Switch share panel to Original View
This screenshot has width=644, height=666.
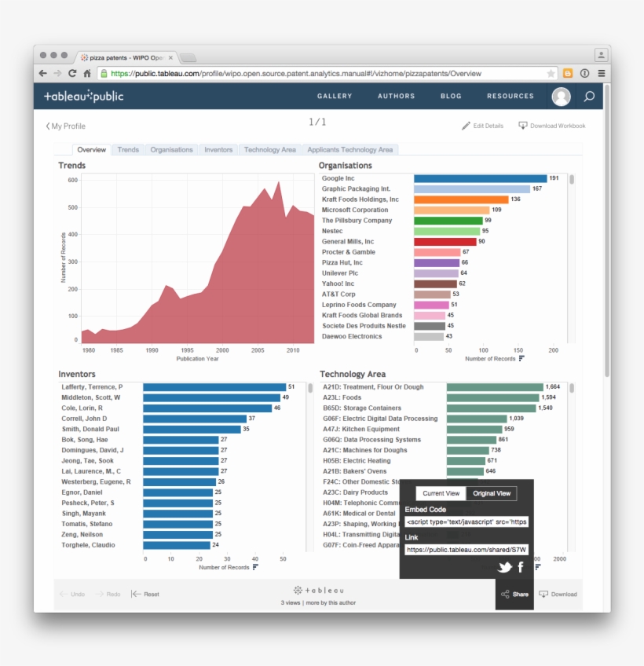tap(492, 493)
